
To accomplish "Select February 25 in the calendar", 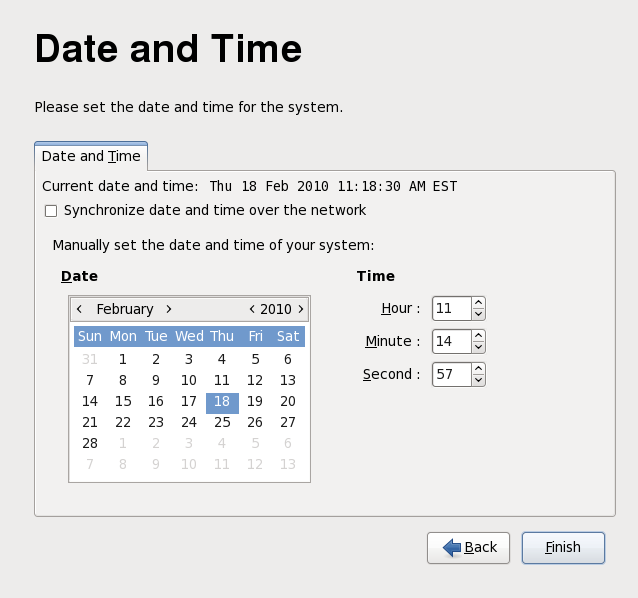I will tap(222, 422).
